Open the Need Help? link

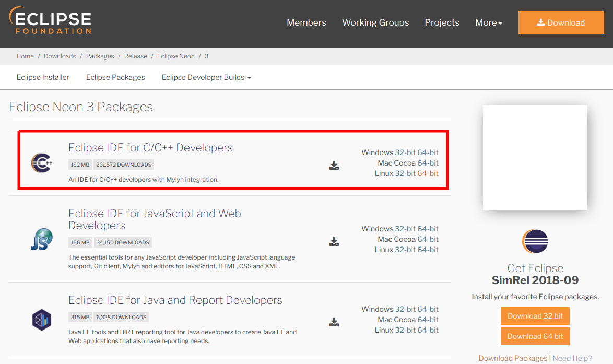coord(572,358)
